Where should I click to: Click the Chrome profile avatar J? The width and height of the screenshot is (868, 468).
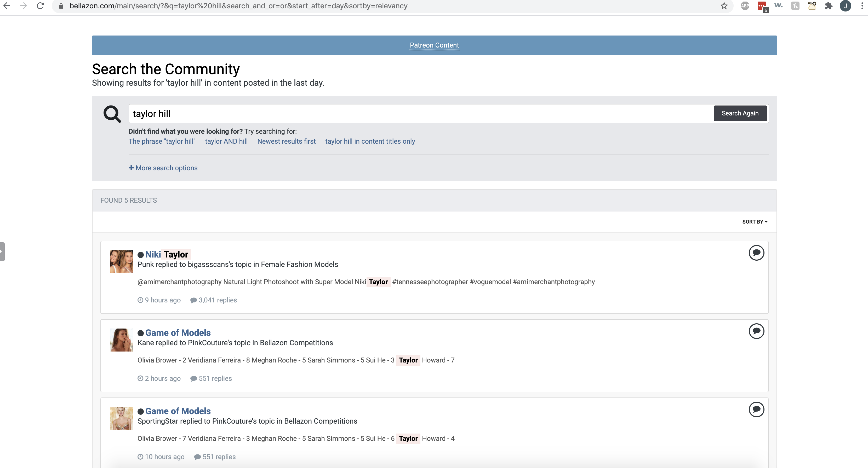pos(845,6)
